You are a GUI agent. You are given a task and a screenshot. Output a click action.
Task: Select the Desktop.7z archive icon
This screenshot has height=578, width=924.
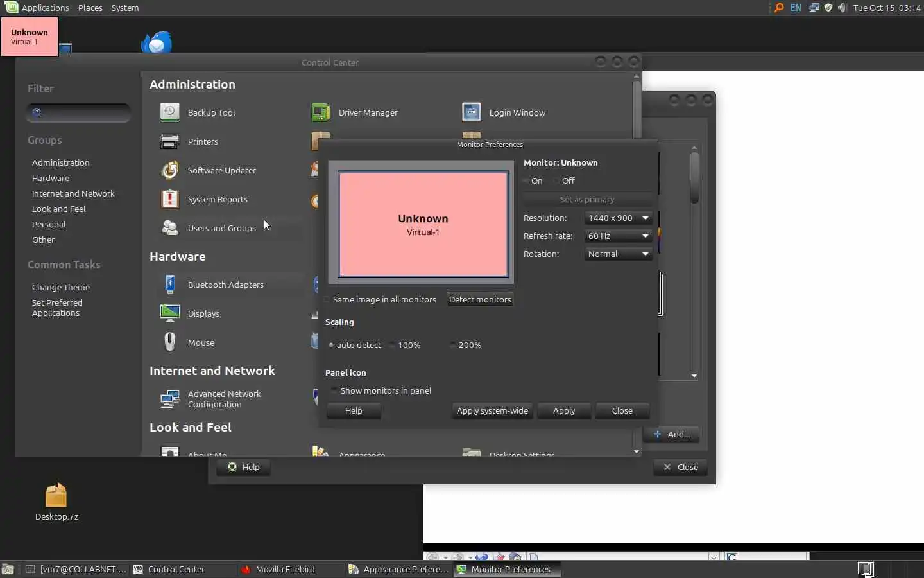coord(56,495)
